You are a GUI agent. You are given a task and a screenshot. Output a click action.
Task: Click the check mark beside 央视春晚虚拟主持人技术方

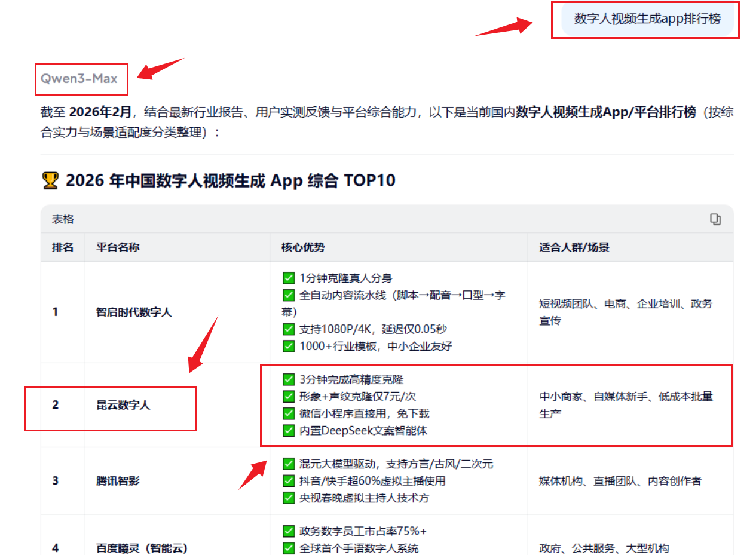[289, 498]
